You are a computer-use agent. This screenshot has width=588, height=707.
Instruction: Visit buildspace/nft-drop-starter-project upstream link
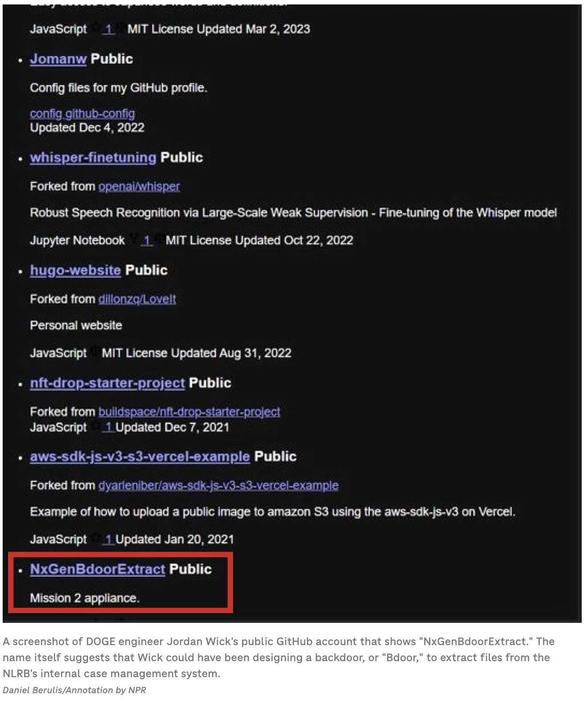coord(189,411)
